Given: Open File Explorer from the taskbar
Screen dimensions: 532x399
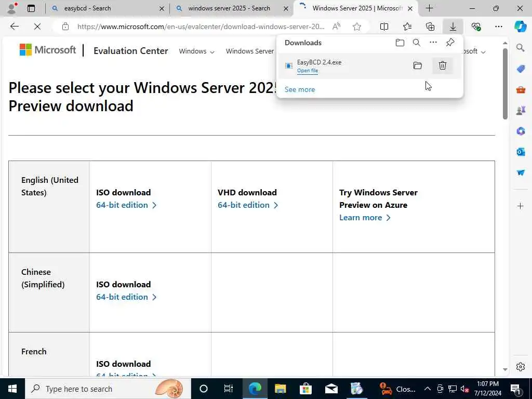Looking at the screenshot, I should point(280,389).
